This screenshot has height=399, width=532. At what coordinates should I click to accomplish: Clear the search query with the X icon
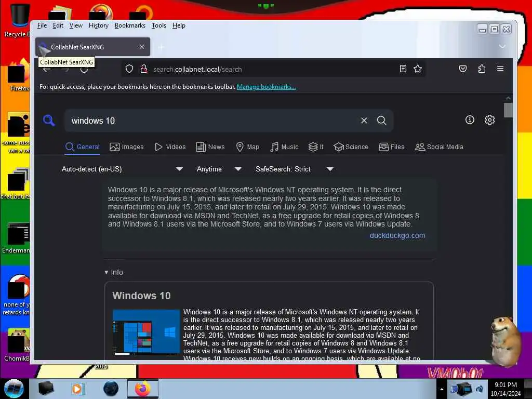point(364,121)
